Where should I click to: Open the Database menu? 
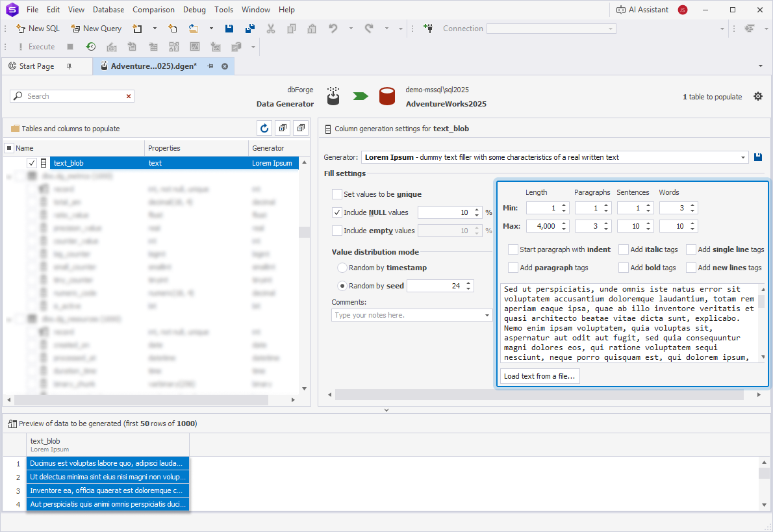click(x=108, y=9)
